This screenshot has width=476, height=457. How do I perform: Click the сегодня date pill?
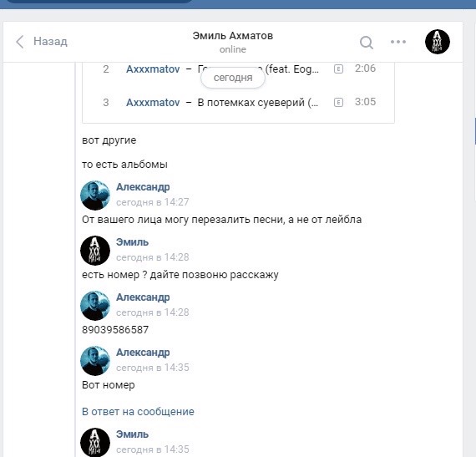pos(233,78)
